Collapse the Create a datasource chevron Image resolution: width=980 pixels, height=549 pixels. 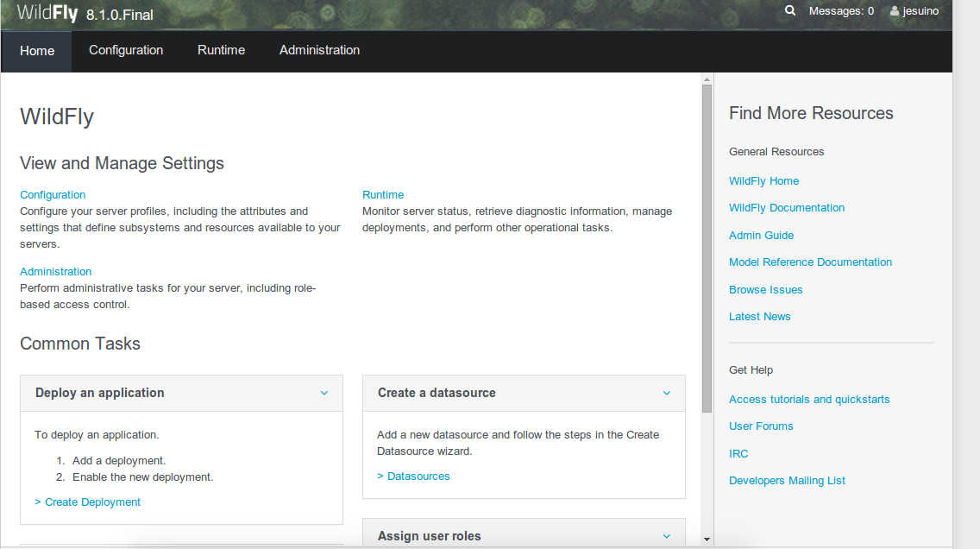point(667,394)
